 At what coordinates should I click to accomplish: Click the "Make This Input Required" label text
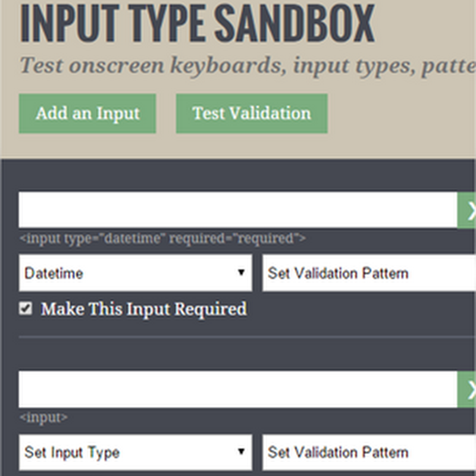click(x=143, y=309)
